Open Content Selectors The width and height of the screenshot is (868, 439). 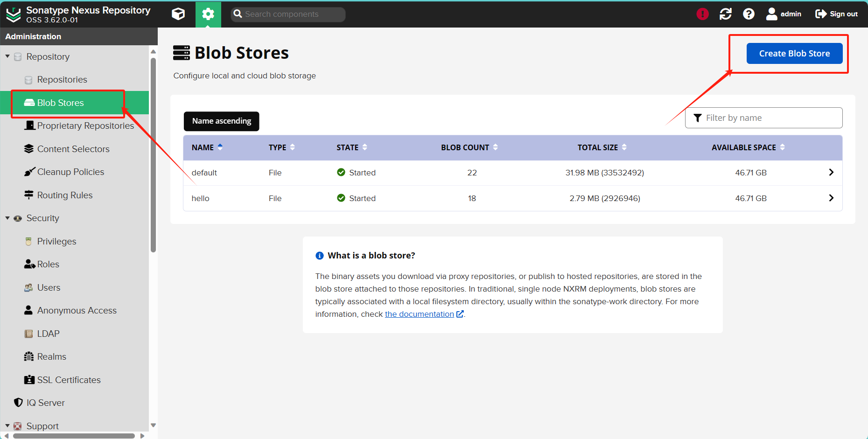(x=73, y=149)
